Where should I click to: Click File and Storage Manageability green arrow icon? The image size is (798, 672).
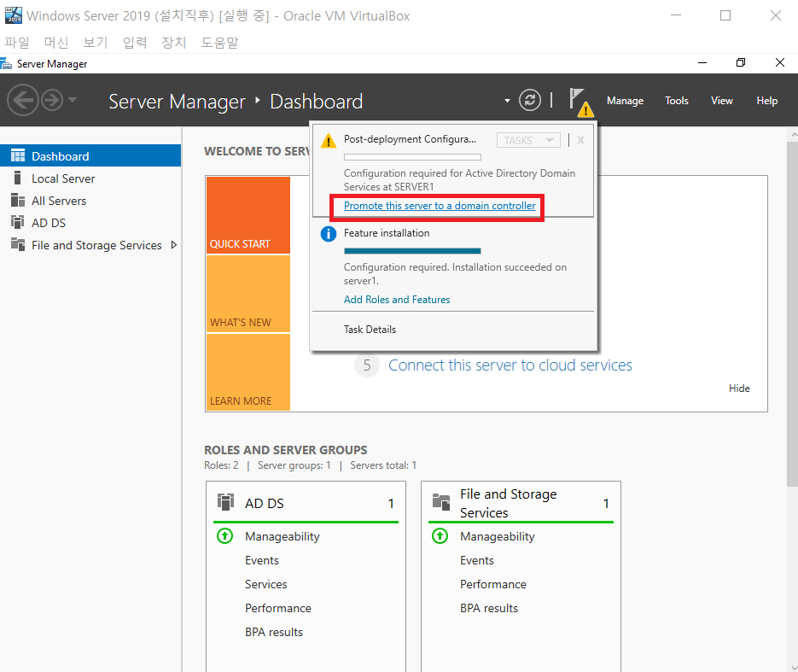pos(440,536)
